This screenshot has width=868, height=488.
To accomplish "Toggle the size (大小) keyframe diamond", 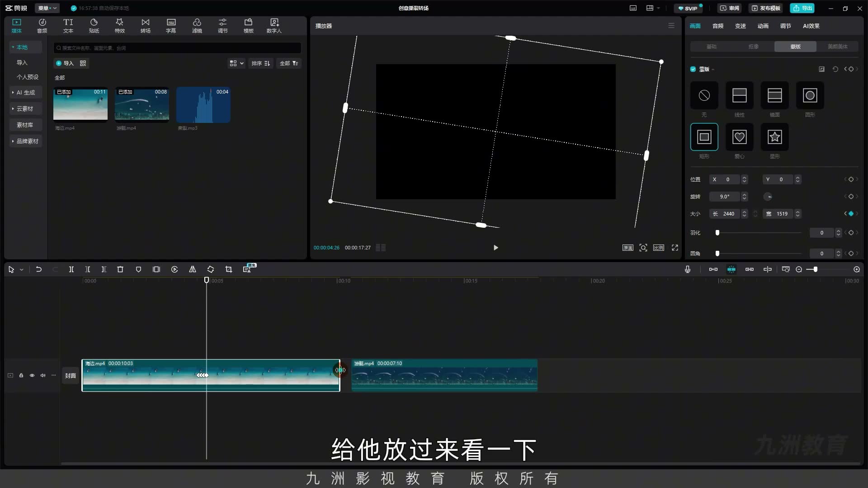I will 851,214.
